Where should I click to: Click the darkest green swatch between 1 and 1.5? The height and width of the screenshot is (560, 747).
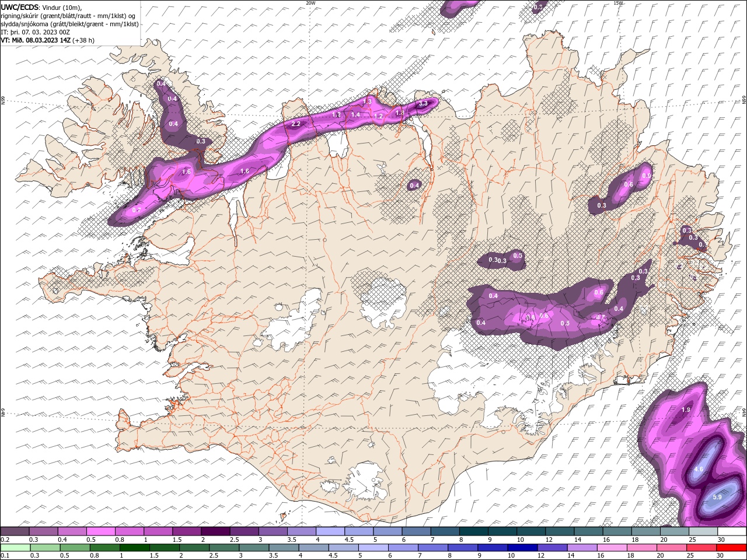pos(134,548)
